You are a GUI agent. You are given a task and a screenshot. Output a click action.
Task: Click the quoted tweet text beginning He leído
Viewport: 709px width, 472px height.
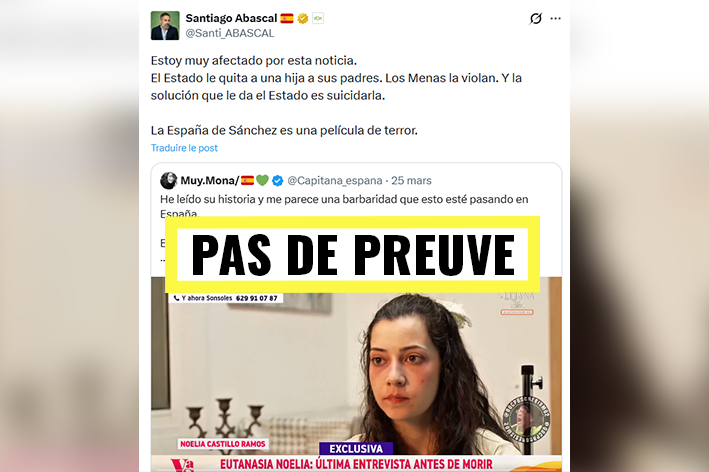coord(344,206)
